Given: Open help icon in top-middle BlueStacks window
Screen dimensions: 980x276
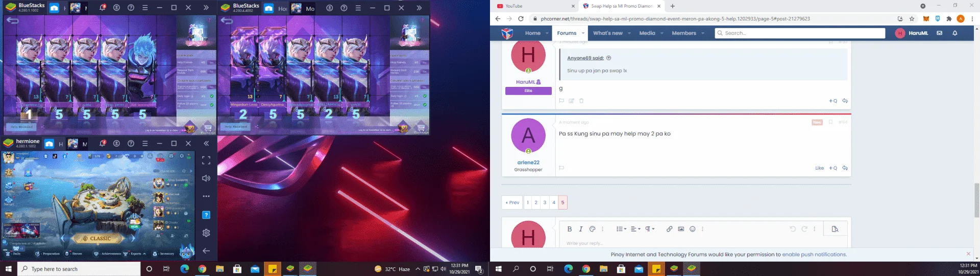Looking at the screenshot, I should pos(344,8).
